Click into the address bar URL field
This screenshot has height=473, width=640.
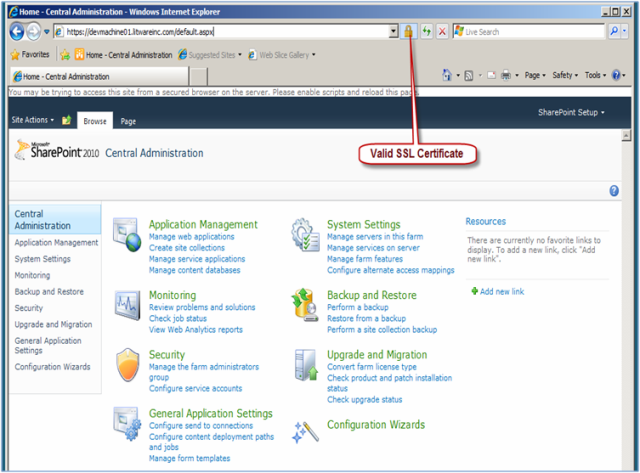point(222,31)
